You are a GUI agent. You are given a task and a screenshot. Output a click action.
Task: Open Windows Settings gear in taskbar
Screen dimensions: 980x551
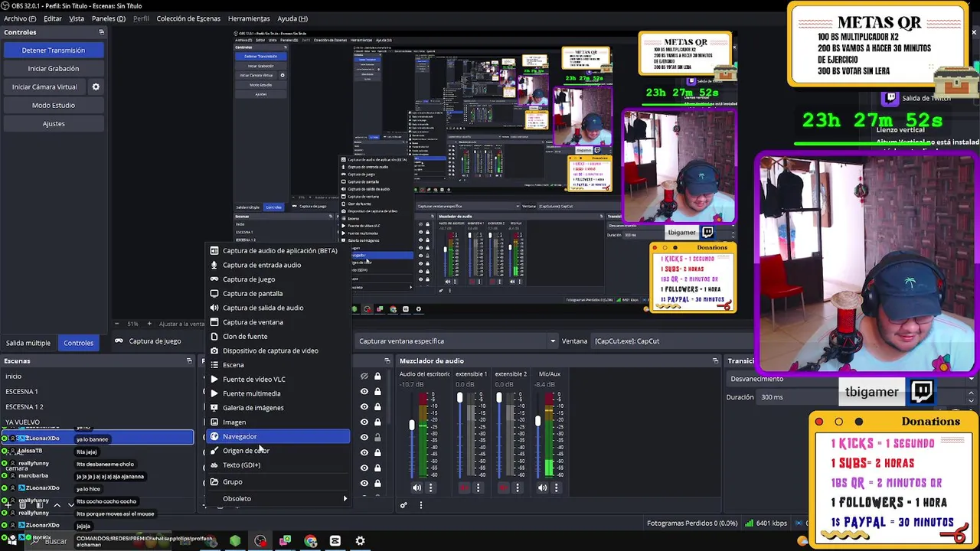[360, 541]
